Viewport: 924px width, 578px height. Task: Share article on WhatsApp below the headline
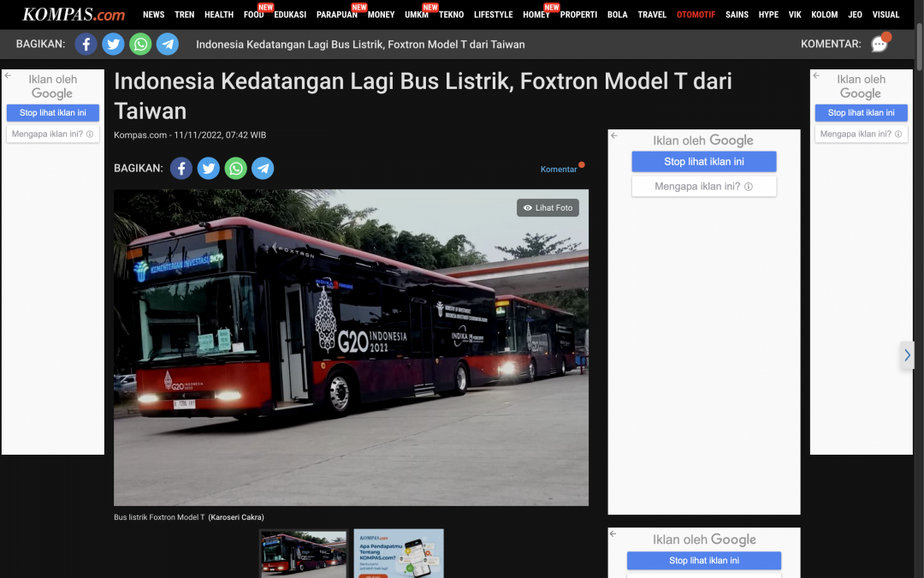[236, 169]
